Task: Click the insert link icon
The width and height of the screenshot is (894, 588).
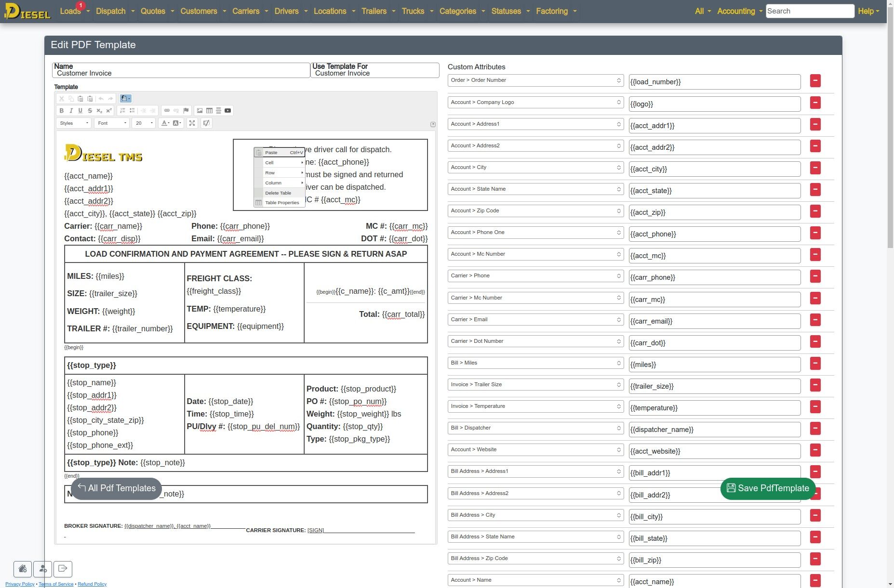Action: [x=167, y=111]
